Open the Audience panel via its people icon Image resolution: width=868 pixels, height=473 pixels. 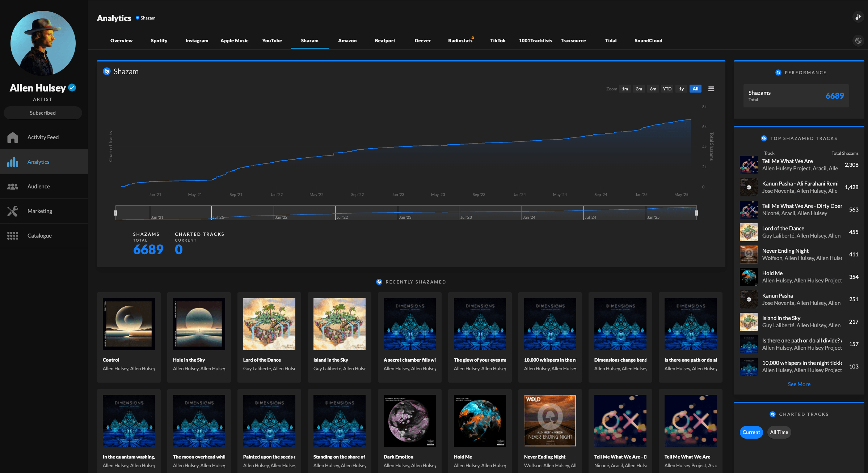click(x=12, y=186)
